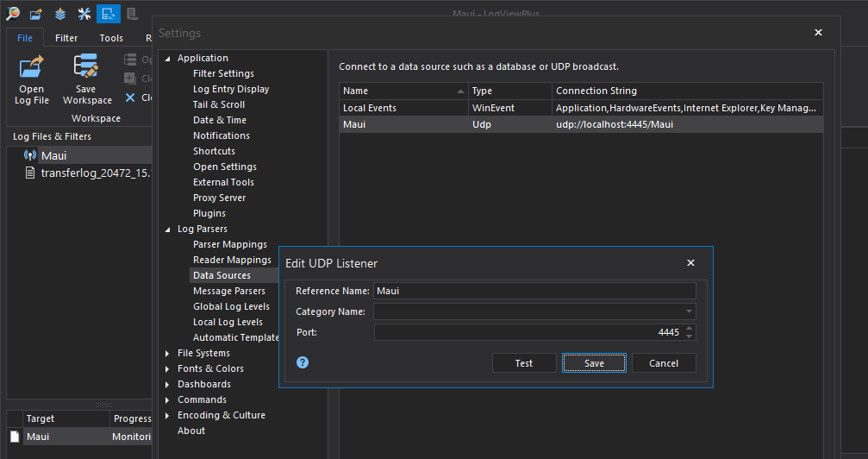The image size is (868, 459).
Task: Open Plugins settings
Action: tap(209, 213)
